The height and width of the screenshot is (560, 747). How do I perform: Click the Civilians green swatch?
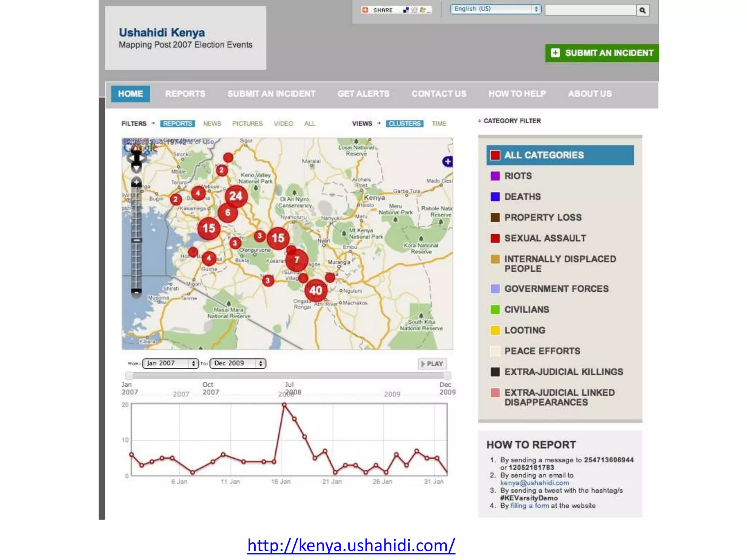[x=495, y=310]
